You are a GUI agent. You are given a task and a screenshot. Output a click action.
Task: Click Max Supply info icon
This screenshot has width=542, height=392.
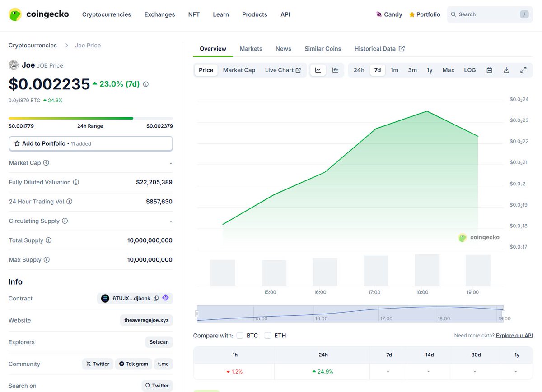click(47, 260)
